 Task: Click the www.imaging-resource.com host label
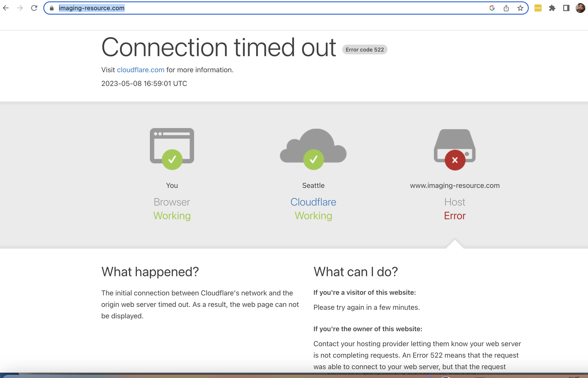coord(455,186)
